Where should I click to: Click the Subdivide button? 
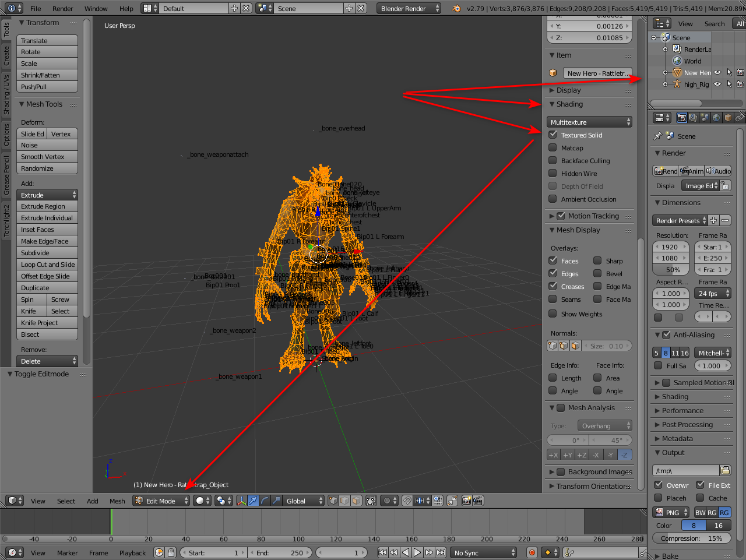47,253
